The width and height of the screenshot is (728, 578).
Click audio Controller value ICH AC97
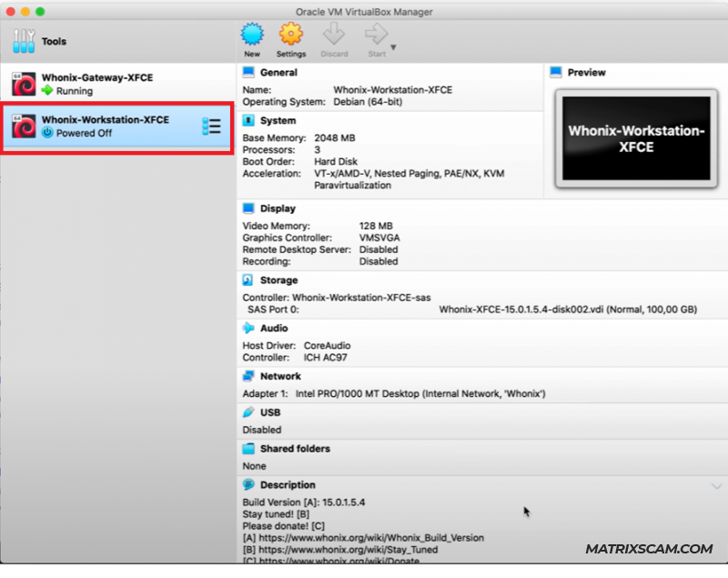(x=325, y=358)
